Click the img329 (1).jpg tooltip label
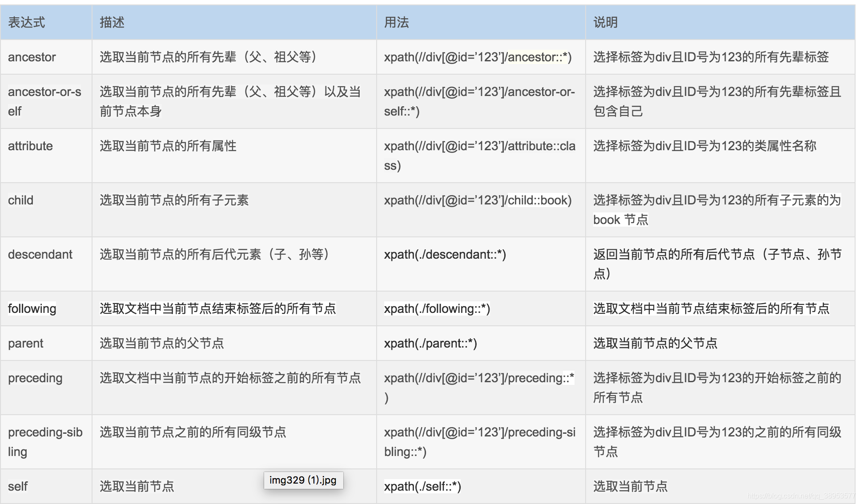The image size is (860, 504). pyautogui.click(x=303, y=480)
